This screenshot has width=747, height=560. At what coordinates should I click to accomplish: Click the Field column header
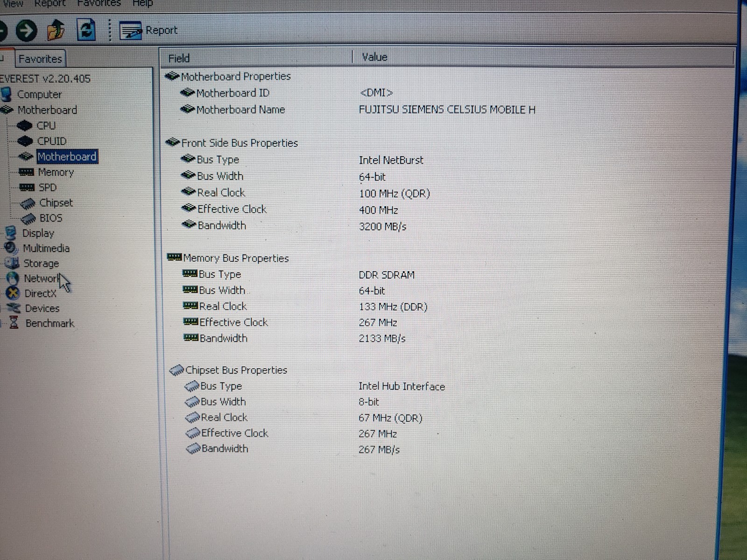[256, 58]
